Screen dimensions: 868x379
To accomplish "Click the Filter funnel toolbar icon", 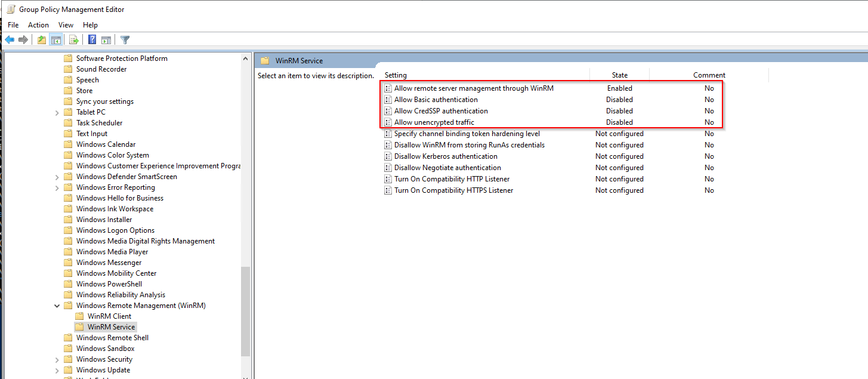I will pyautogui.click(x=125, y=40).
